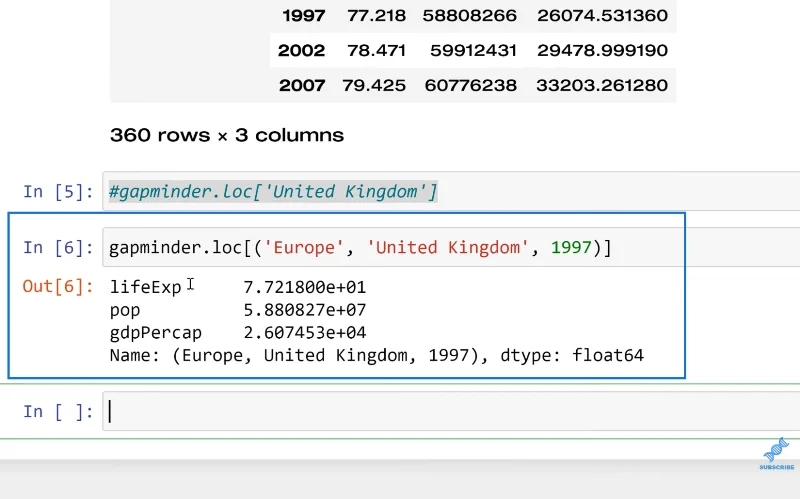The image size is (800, 499).
Task: Click the 'In [6]:' prompt label
Action: 58,248
